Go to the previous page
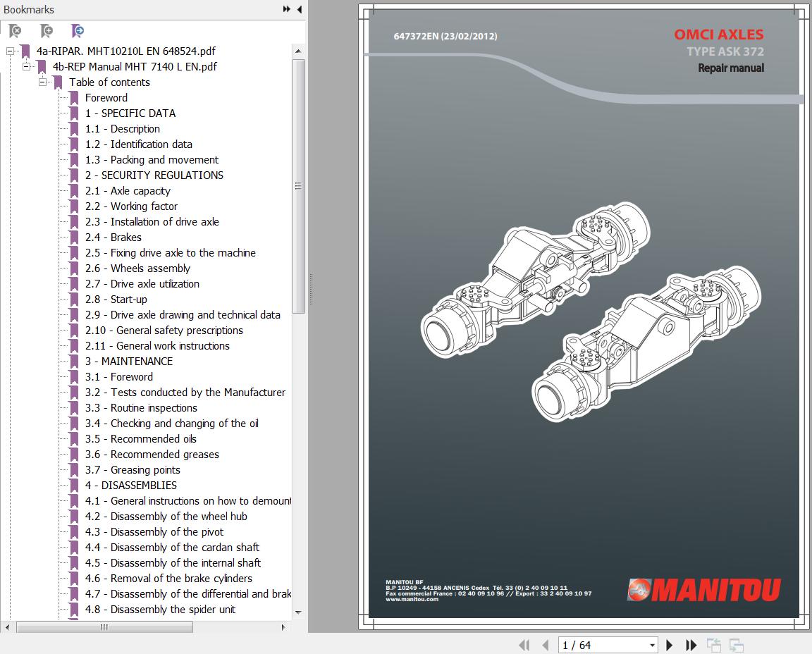Image resolution: width=812 pixels, height=654 pixels. (x=546, y=646)
